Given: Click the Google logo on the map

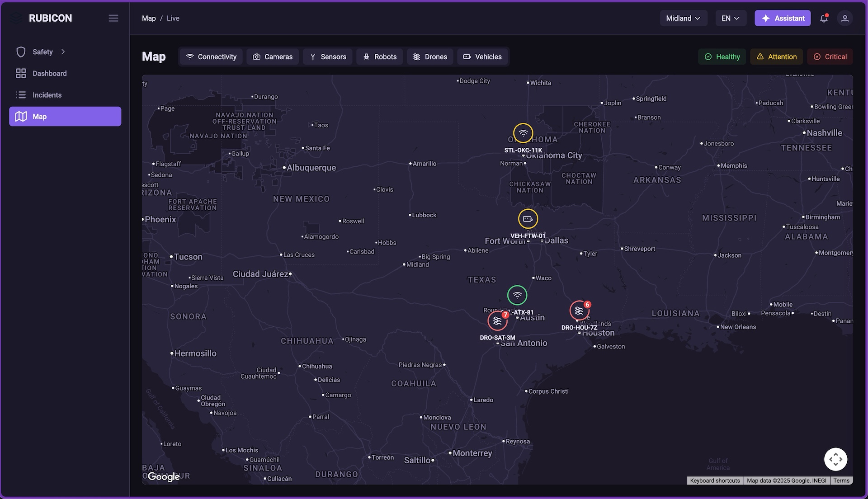Looking at the screenshot, I should 164,476.
